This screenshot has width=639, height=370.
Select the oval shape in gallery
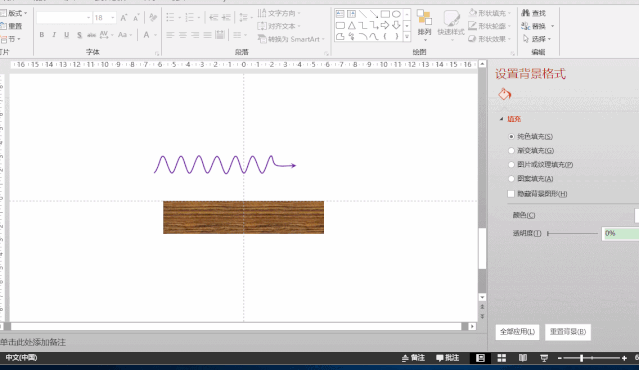tap(396, 14)
